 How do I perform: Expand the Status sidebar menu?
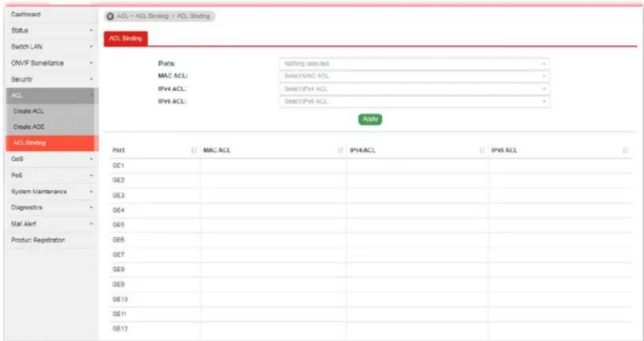(51, 31)
